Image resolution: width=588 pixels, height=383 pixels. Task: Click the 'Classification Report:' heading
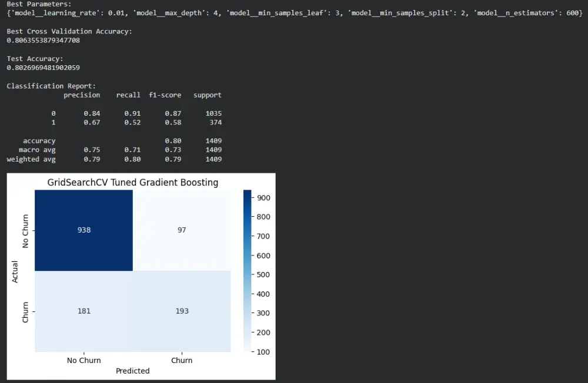51,86
